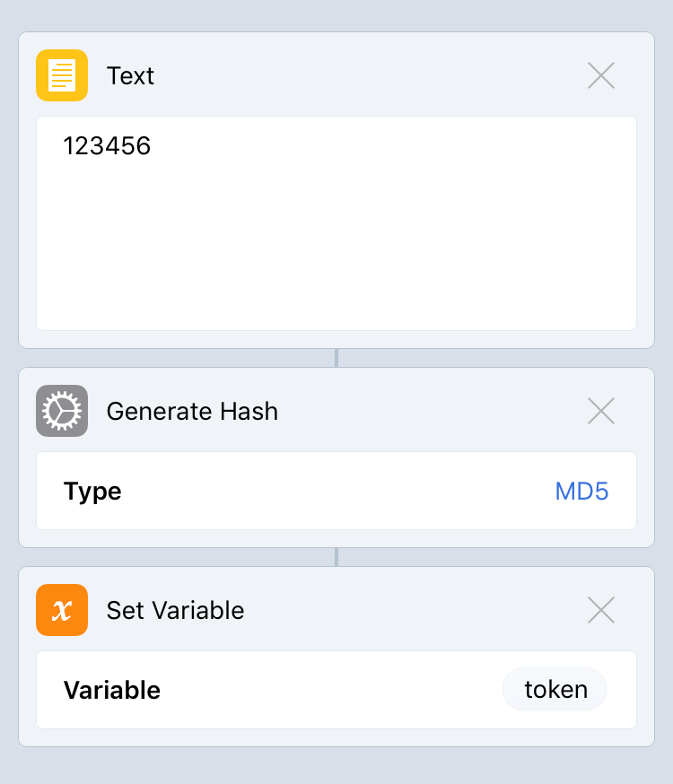The image size is (673, 784).
Task: Click the empty space in the Type row
Action: 336,492
